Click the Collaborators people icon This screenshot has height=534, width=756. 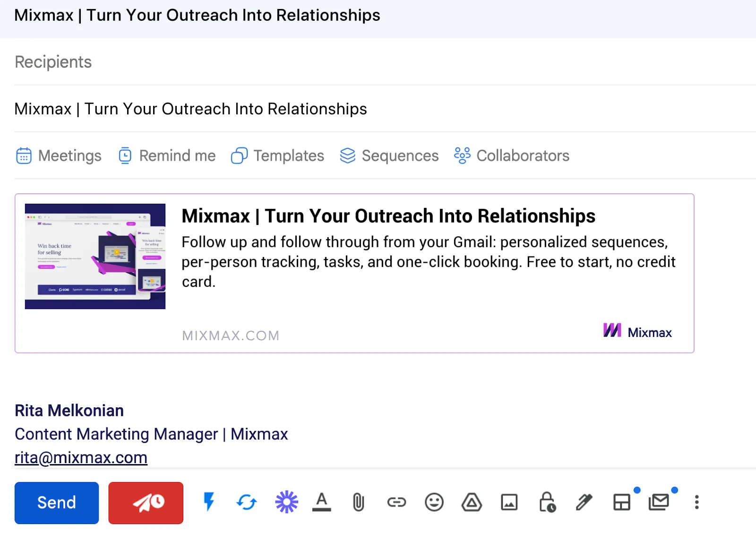(x=462, y=155)
